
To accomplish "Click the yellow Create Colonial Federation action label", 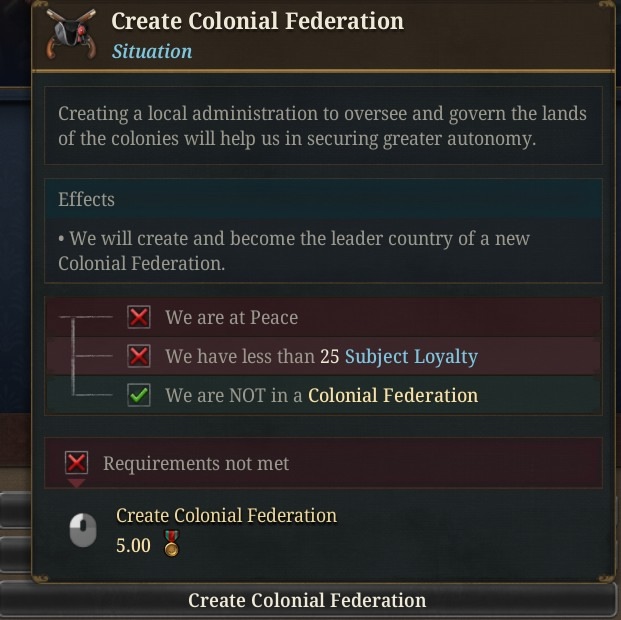I will point(227,515).
